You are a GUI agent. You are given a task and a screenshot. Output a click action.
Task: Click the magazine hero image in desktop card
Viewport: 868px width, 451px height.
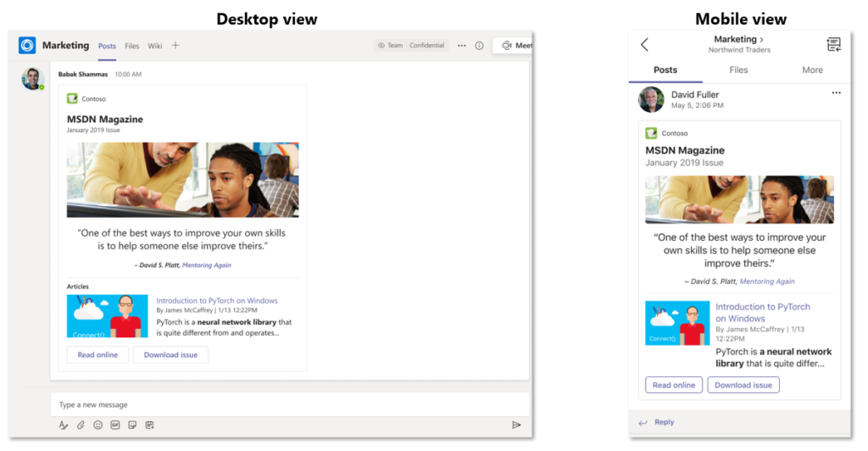tap(183, 180)
